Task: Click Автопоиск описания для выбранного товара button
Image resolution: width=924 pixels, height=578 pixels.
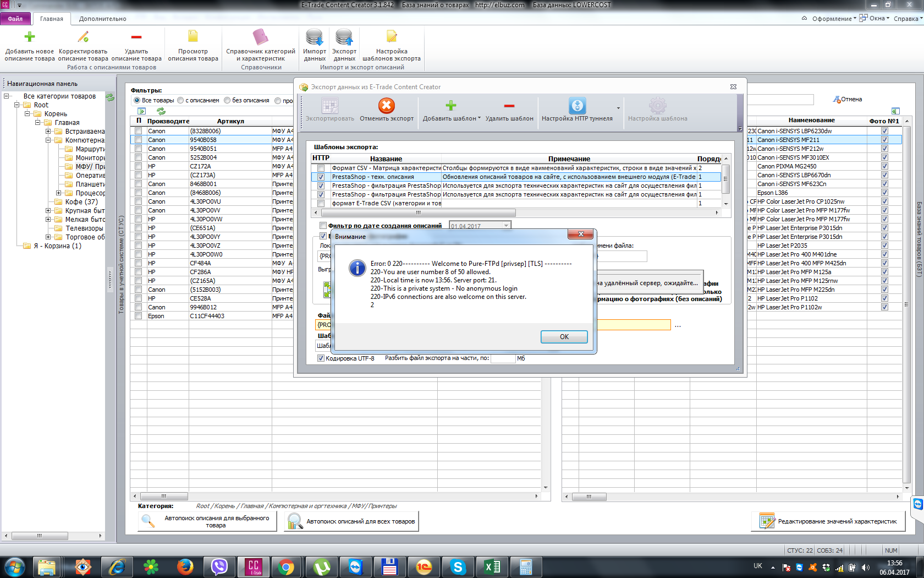Action: [207, 521]
